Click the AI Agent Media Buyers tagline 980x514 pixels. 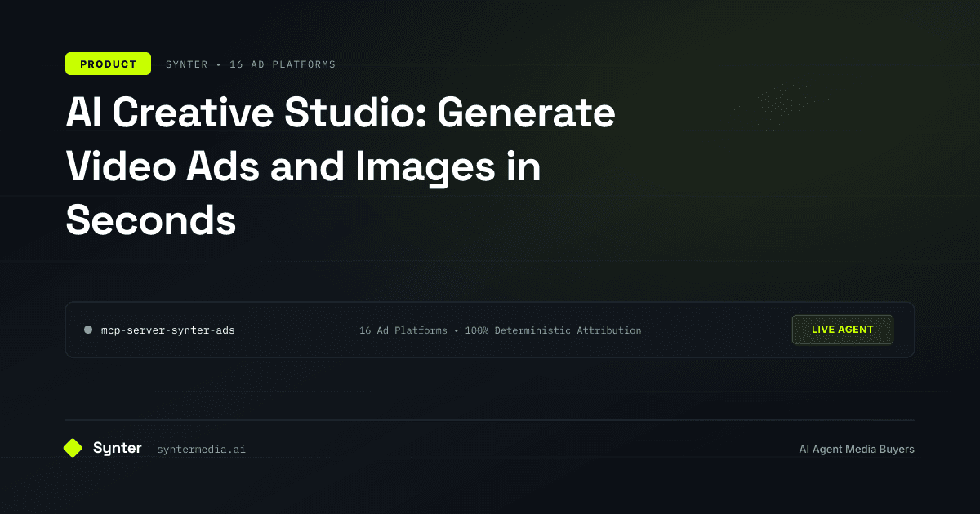click(x=857, y=450)
